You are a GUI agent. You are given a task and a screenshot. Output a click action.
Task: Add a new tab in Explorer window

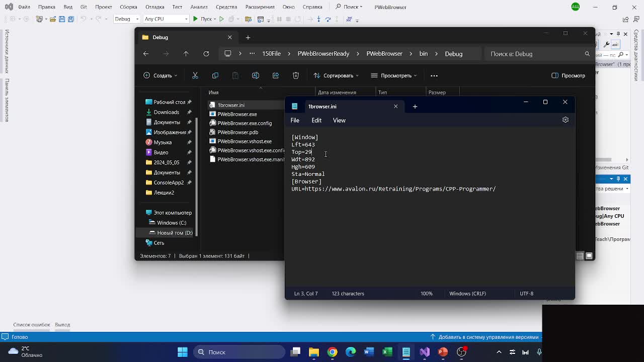click(248, 37)
